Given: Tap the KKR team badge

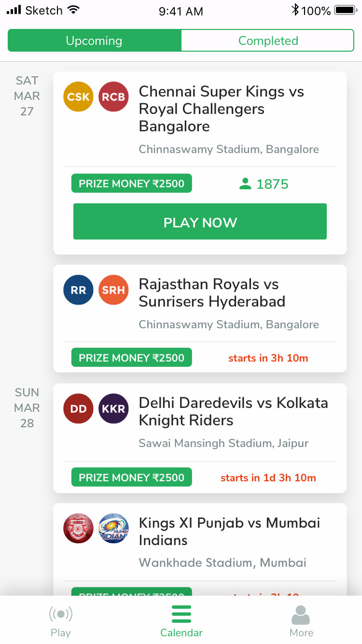Looking at the screenshot, I should [x=113, y=408].
